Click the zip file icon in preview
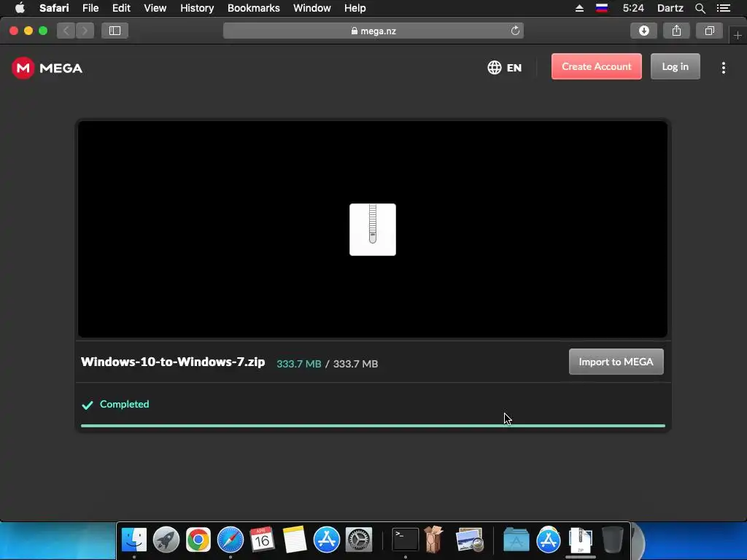This screenshot has width=747, height=560. [x=373, y=230]
